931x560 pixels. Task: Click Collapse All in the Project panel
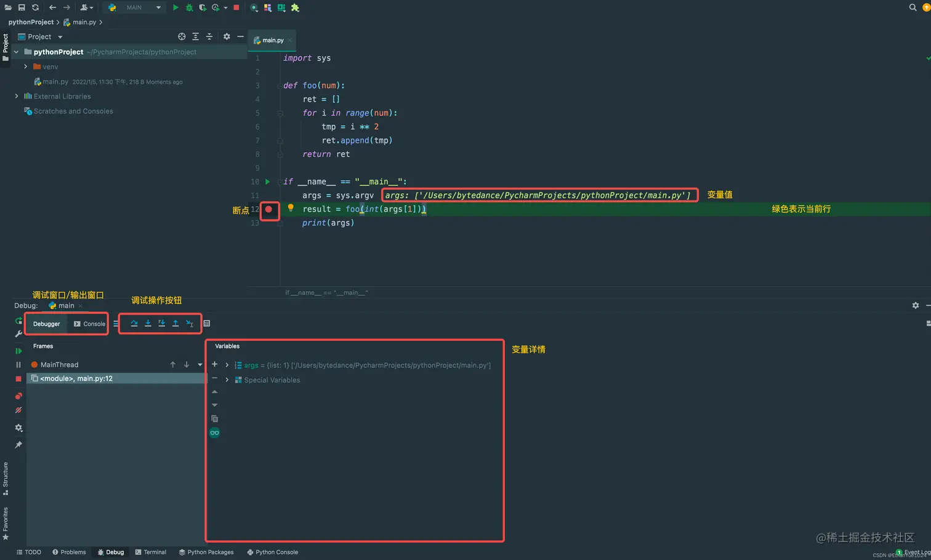(209, 37)
